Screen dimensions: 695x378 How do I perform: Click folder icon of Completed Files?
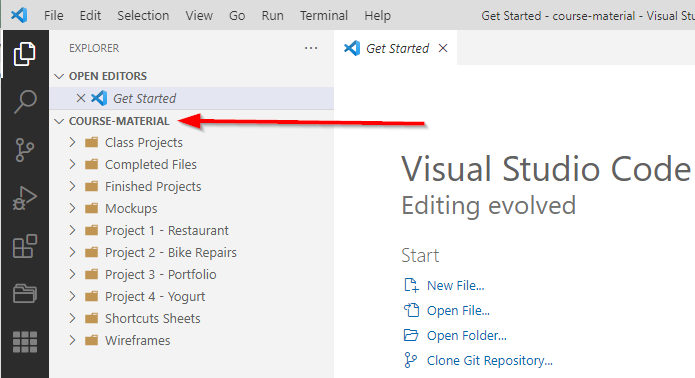pyautogui.click(x=91, y=164)
